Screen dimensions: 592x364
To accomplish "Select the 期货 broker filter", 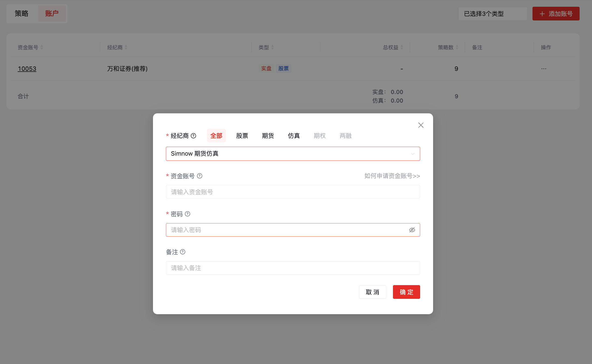I will coord(268,136).
